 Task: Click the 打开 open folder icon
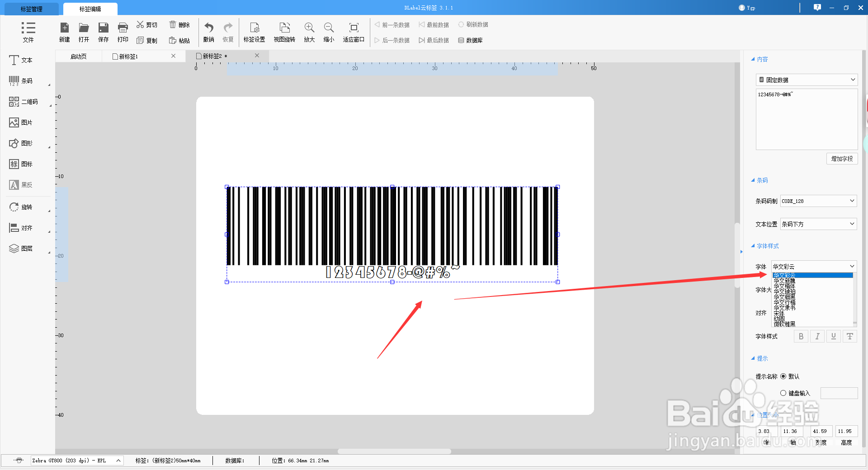coord(84,32)
